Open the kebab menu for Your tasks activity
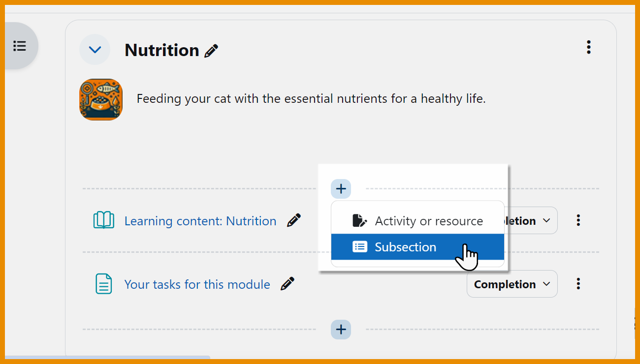 [578, 283]
